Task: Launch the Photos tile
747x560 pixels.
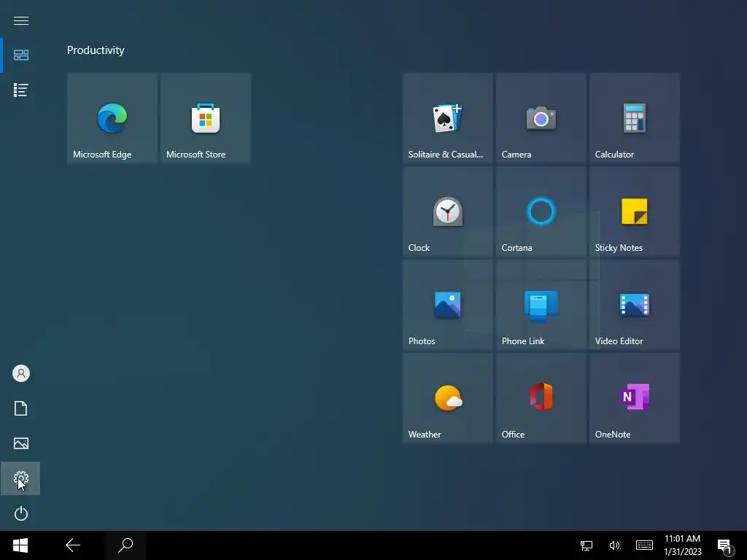Action: tap(447, 305)
